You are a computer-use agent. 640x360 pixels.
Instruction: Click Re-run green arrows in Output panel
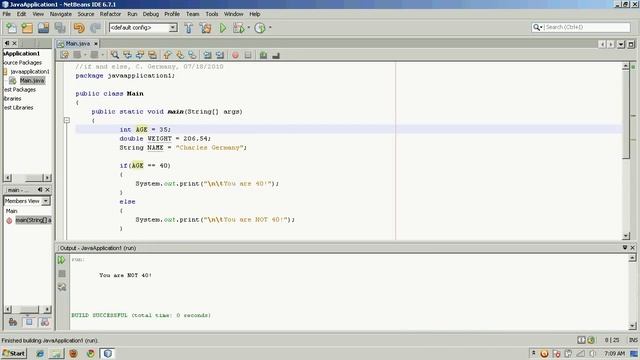point(62,260)
